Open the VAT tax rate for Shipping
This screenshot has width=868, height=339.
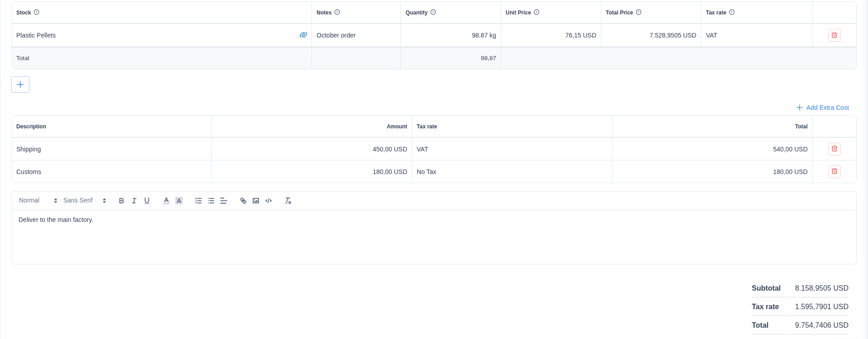click(x=512, y=149)
